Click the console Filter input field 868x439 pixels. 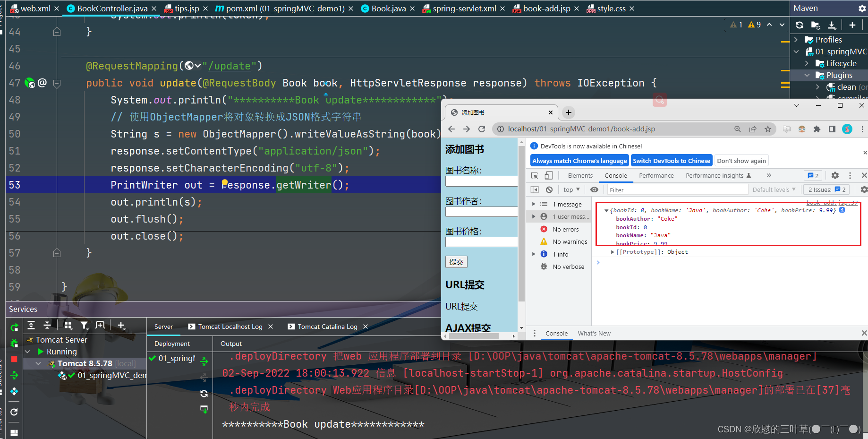click(x=677, y=189)
